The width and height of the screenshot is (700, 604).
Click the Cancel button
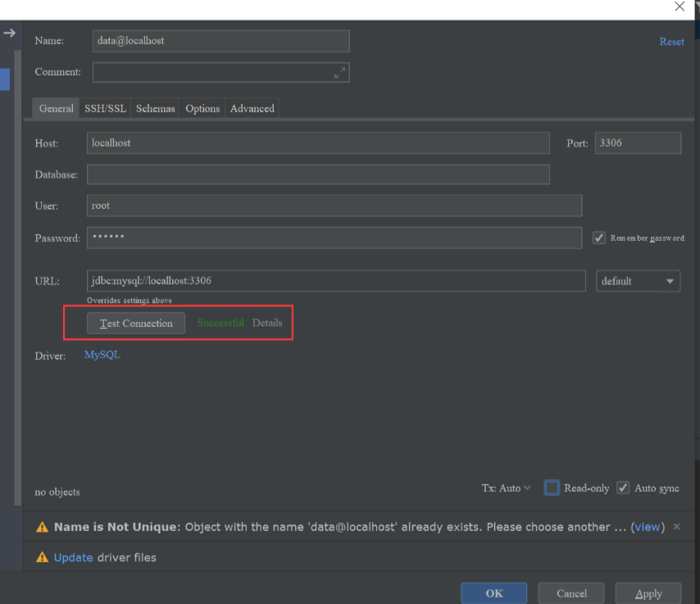pyautogui.click(x=571, y=593)
